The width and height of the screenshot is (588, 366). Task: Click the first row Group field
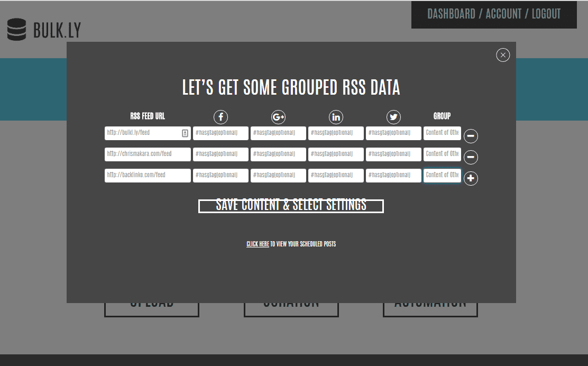[442, 133]
